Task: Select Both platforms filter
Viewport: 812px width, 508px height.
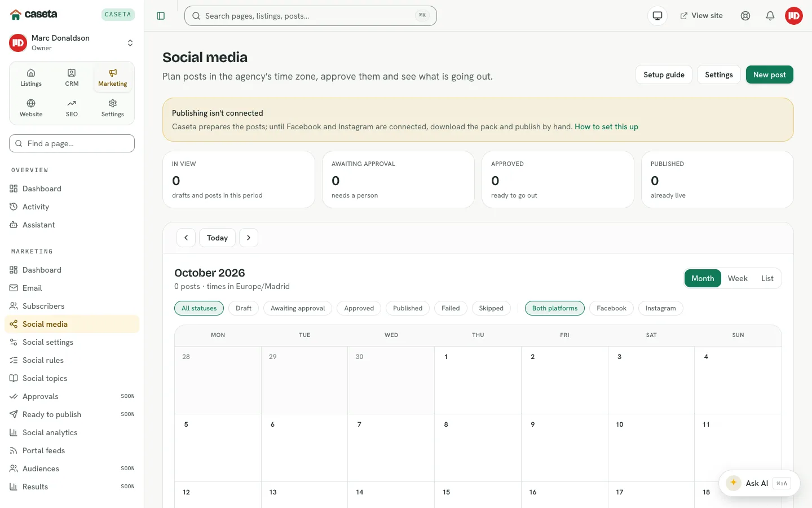Action: 555,308
